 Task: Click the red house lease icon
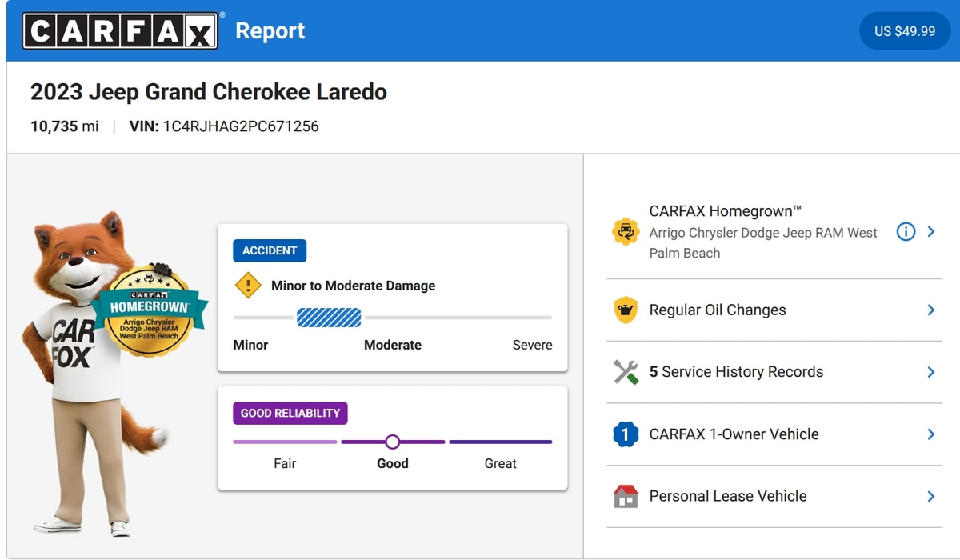point(626,496)
